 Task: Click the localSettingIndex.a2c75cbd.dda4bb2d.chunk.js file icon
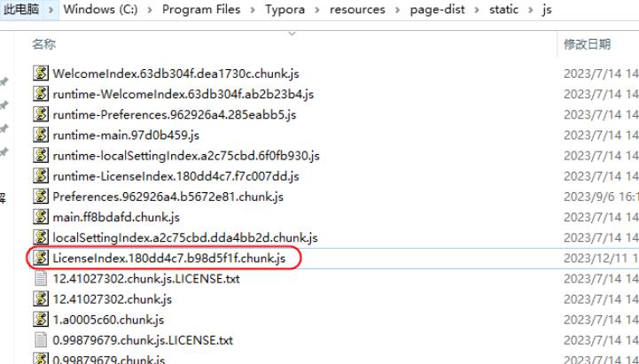(41, 237)
